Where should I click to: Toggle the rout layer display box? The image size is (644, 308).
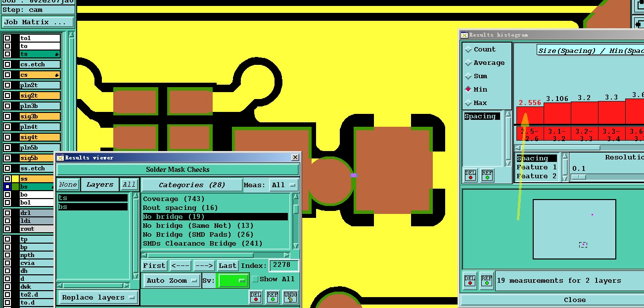[x=7, y=229]
